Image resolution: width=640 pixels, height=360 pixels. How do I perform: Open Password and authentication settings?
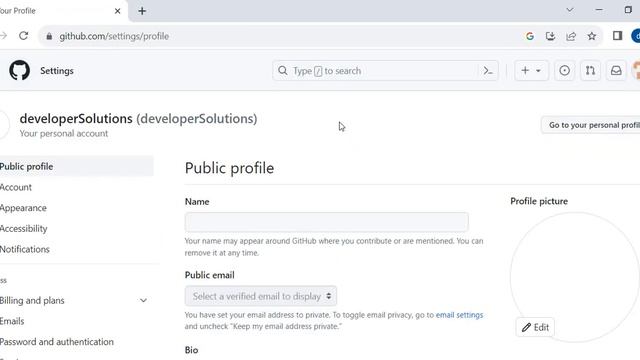pyautogui.click(x=57, y=342)
